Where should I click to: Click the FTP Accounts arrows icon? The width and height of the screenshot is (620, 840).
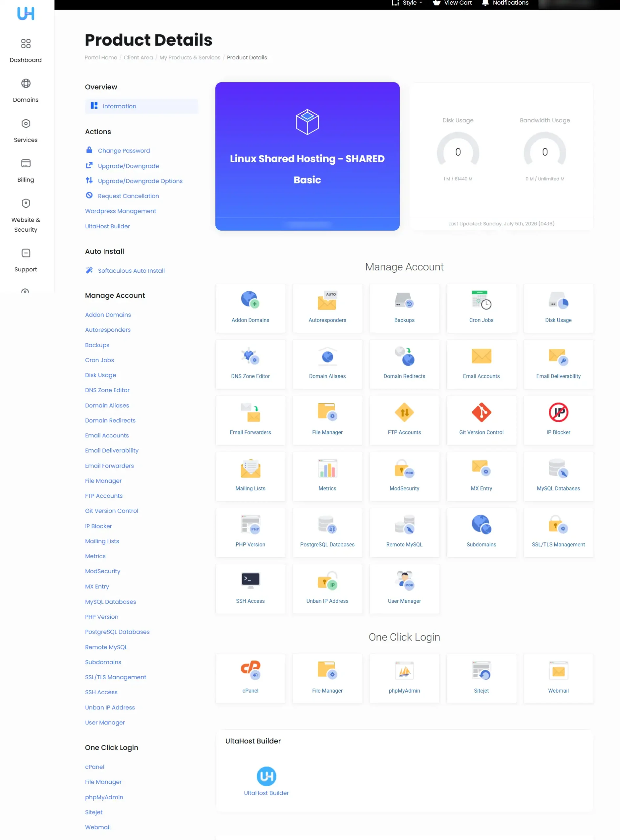tap(404, 412)
